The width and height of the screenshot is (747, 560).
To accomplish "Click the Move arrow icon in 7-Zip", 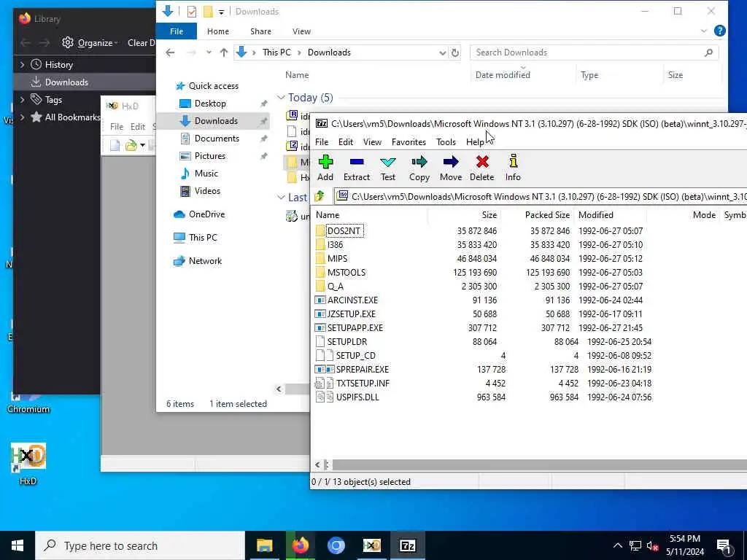I will [451, 163].
